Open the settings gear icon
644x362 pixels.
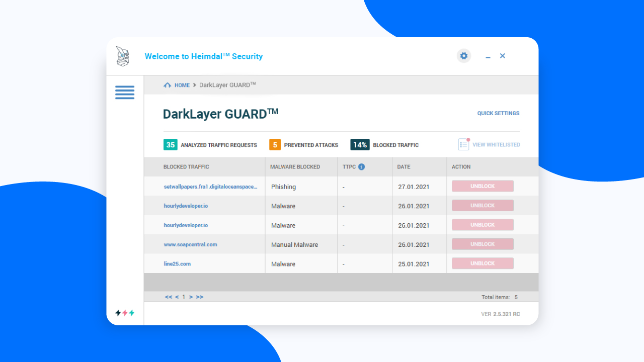tap(464, 56)
